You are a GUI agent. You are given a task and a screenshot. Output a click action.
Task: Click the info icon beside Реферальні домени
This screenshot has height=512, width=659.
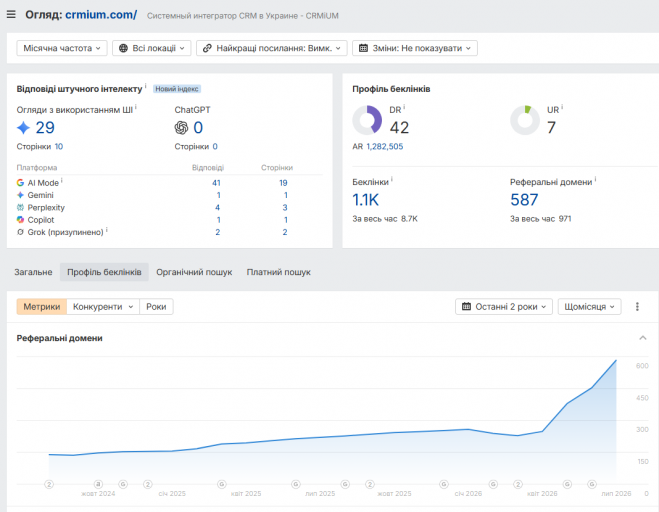tap(595, 179)
